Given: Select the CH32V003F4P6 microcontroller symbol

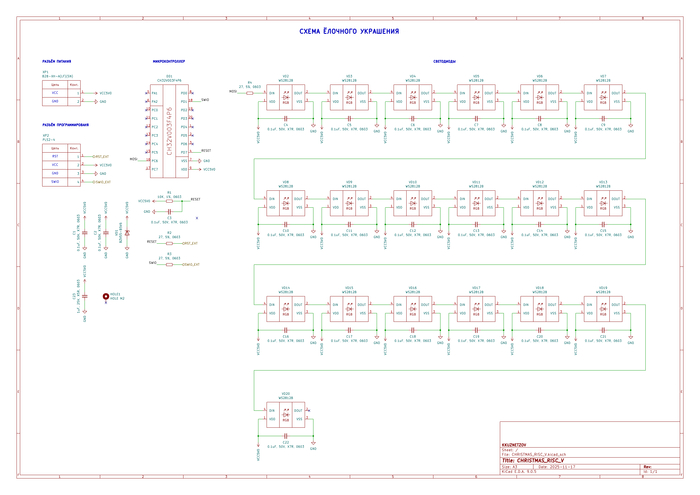Looking at the screenshot, I should point(168,129).
